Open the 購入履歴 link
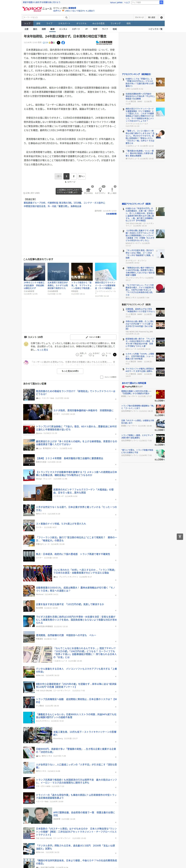This screenshot has width=186, height=868. [152, 18]
